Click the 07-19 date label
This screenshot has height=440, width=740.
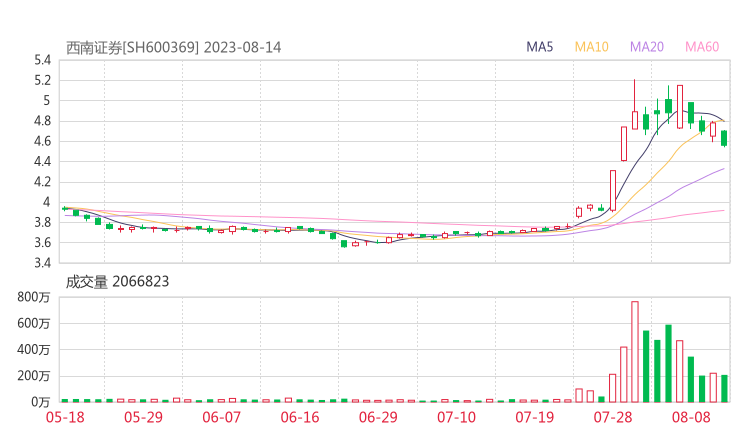[535, 417]
